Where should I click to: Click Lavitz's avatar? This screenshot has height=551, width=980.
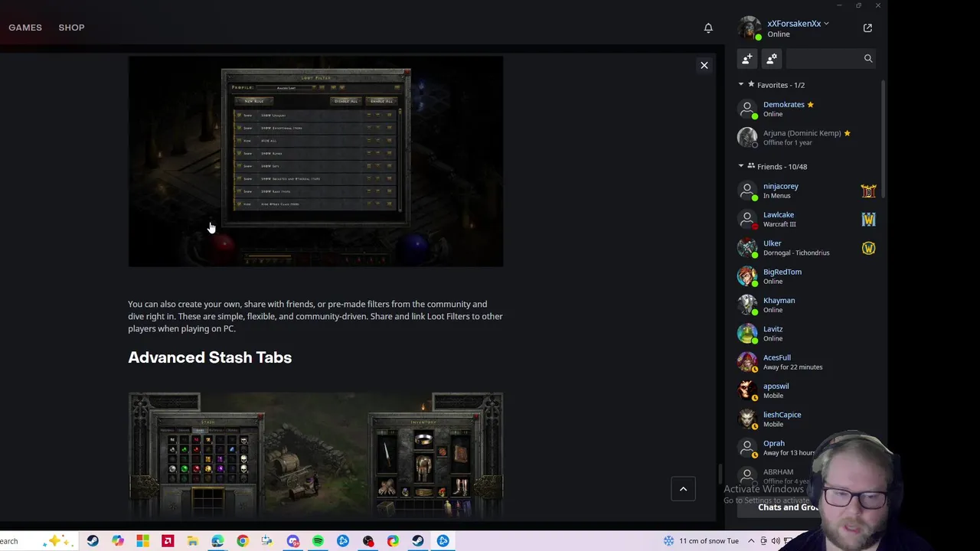pyautogui.click(x=747, y=334)
